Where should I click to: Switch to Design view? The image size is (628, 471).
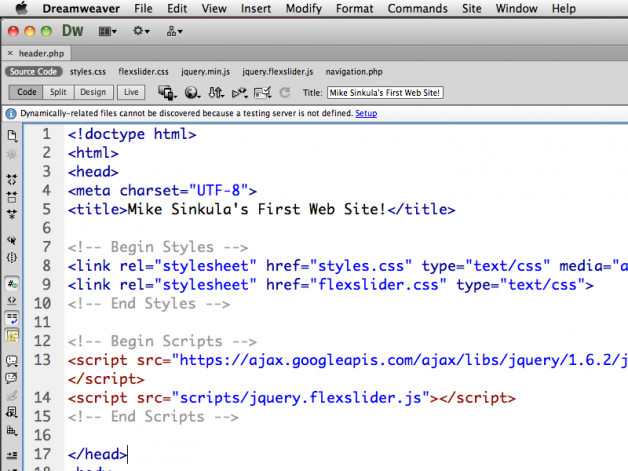(x=93, y=92)
